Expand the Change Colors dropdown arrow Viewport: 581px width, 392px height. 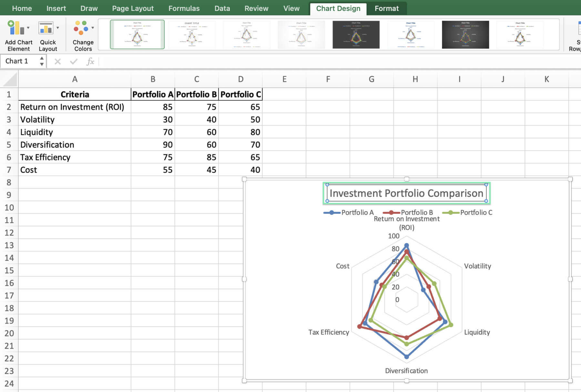(x=93, y=28)
